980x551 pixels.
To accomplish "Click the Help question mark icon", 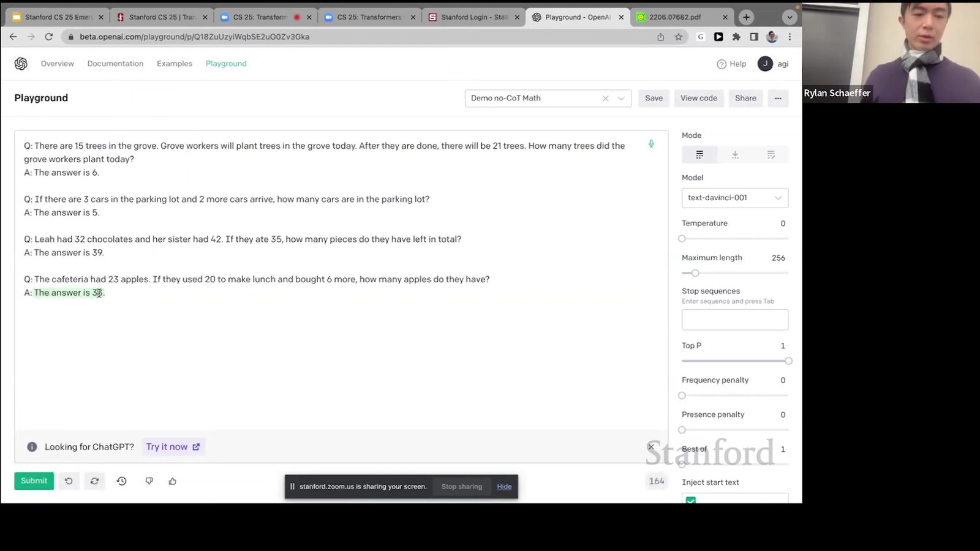I will [722, 64].
